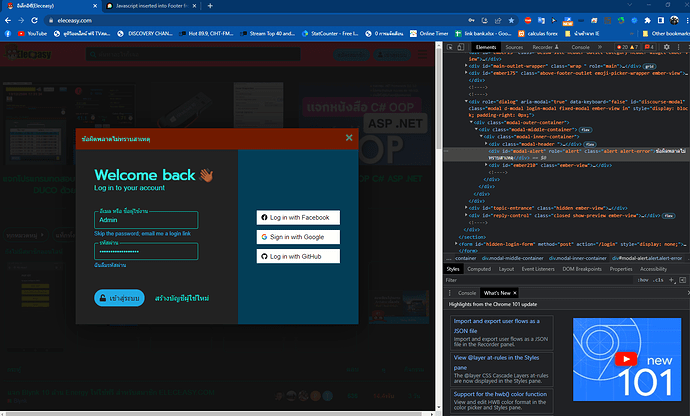690x416 pixels.
Task: Show more DevTools tabs with double chevron
Action: point(600,47)
